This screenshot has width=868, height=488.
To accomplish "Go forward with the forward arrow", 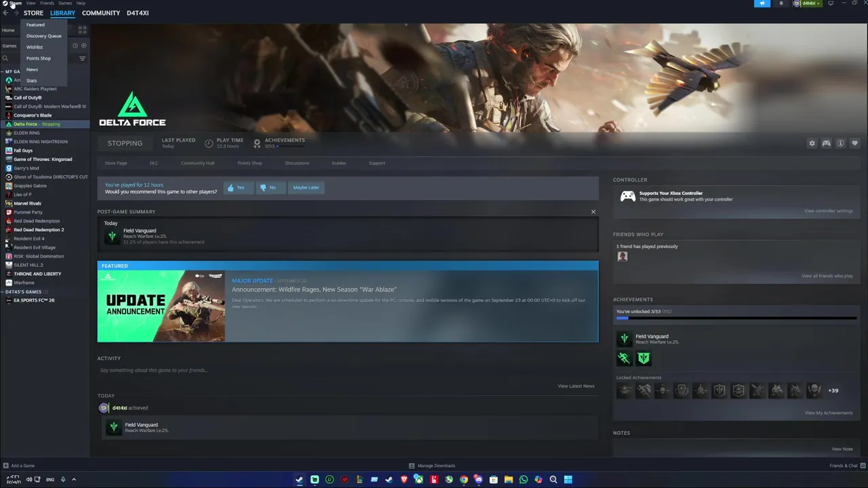I will click(16, 13).
